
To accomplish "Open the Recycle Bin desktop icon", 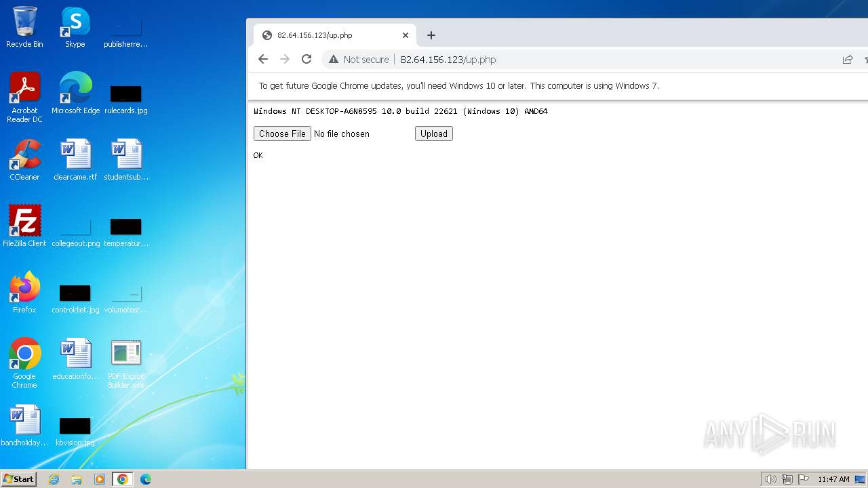I will point(24,27).
